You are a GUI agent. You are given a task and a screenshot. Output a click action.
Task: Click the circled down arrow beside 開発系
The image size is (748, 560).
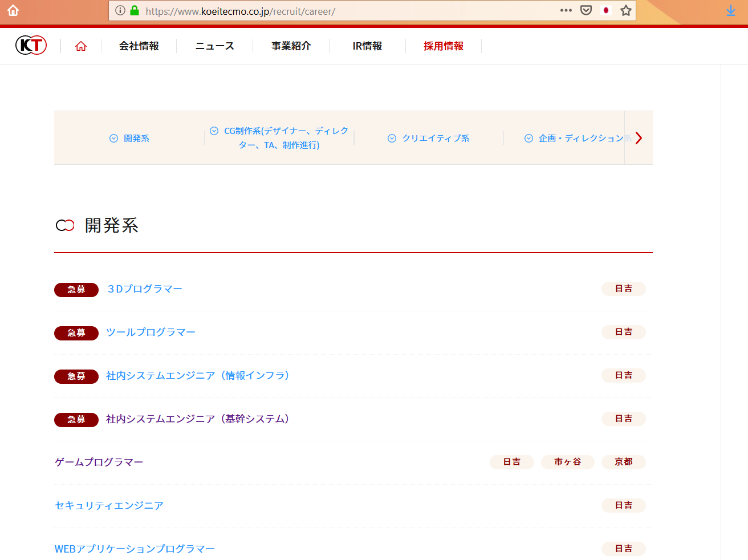pyautogui.click(x=113, y=139)
